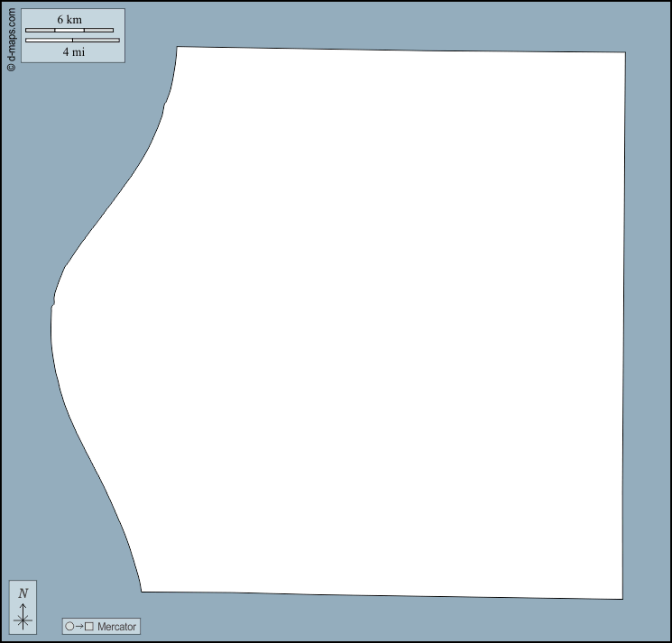672x643 pixels.
Task: Click the miles scale bar
Action: tap(72, 40)
